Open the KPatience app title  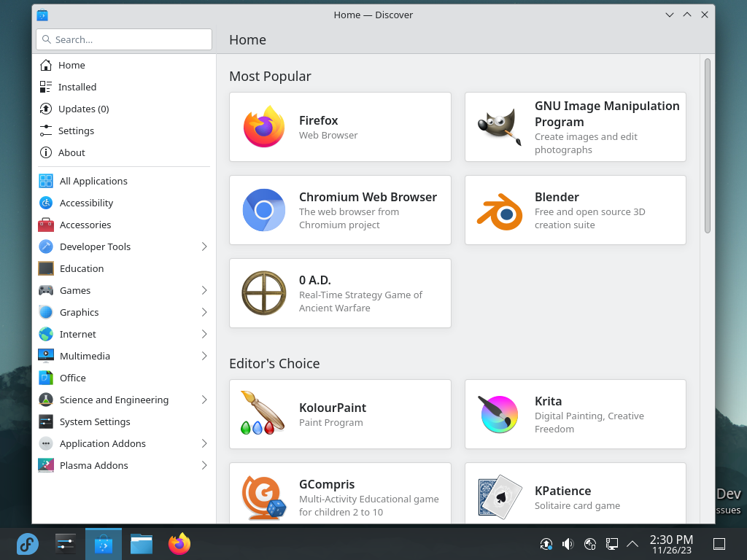coord(562,491)
